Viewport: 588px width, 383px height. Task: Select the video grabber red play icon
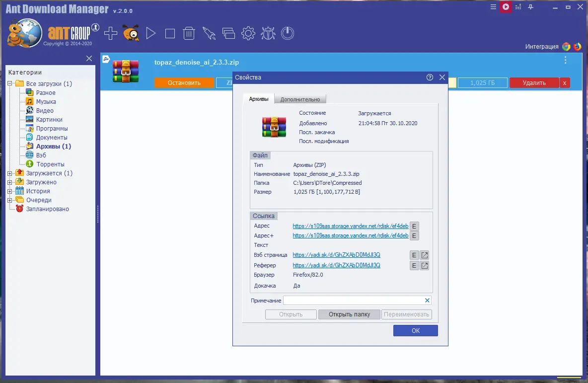point(506,7)
